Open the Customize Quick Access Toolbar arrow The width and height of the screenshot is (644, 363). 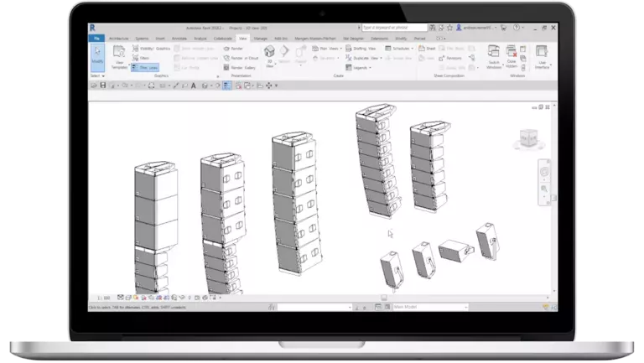(x=277, y=86)
